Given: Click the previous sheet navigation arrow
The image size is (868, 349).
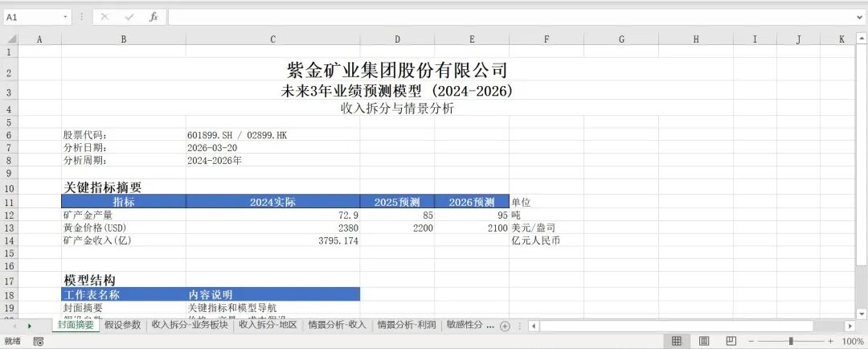Looking at the screenshot, I should point(14,326).
